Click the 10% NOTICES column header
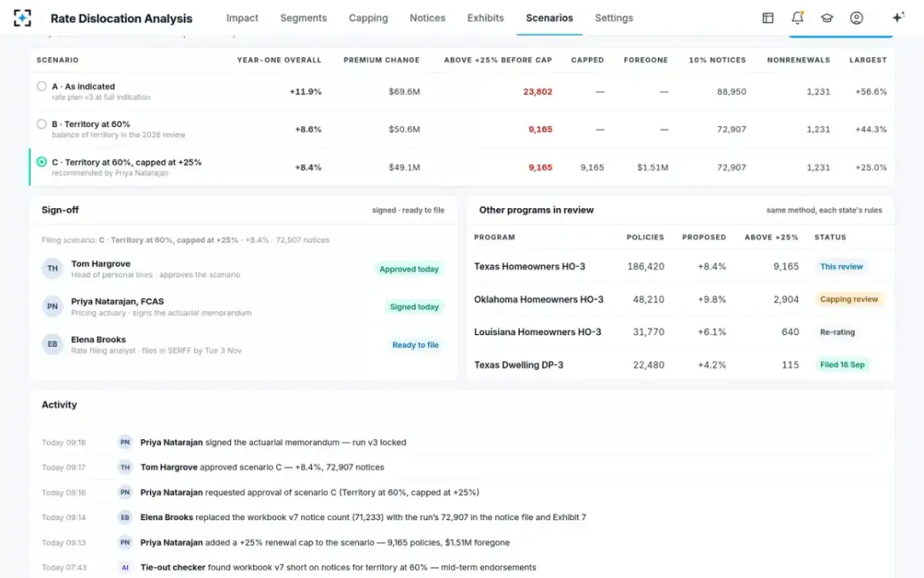This screenshot has width=924, height=578. 718,60
